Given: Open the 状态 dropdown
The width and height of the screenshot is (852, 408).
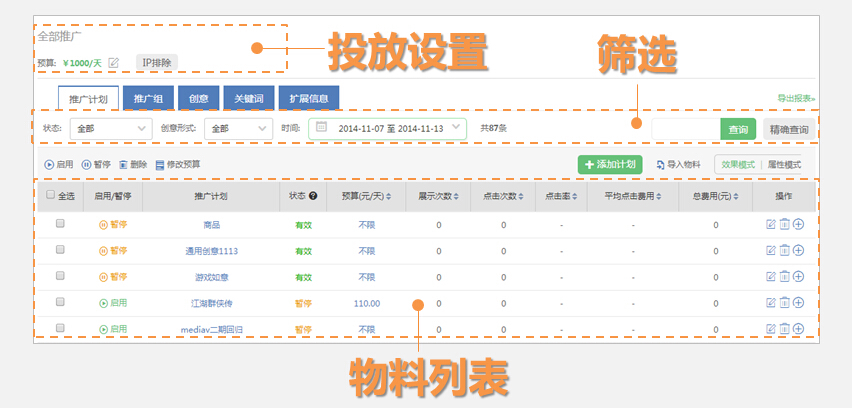Looking at the screenshot, I should [x=111, y=128].
